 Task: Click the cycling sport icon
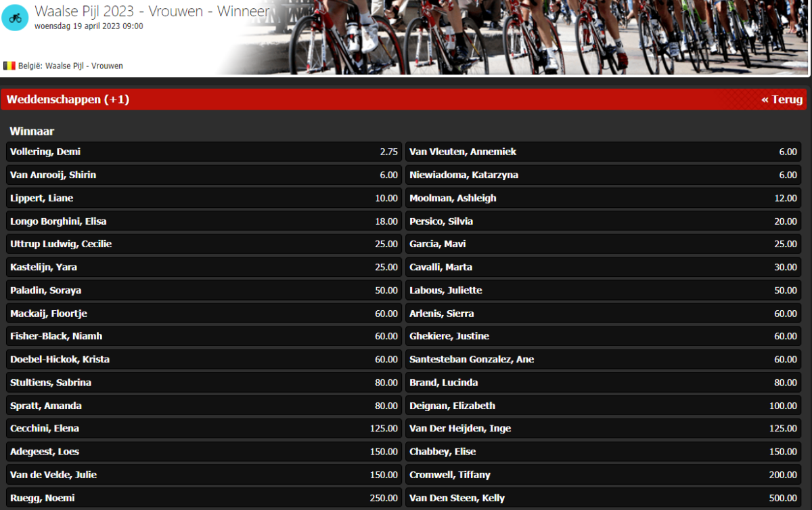pyautogui.click(x=15, y=17)
